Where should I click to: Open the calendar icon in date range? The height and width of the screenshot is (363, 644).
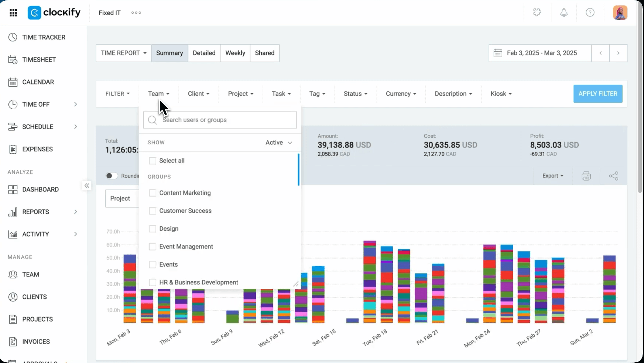tap(498, 53)
